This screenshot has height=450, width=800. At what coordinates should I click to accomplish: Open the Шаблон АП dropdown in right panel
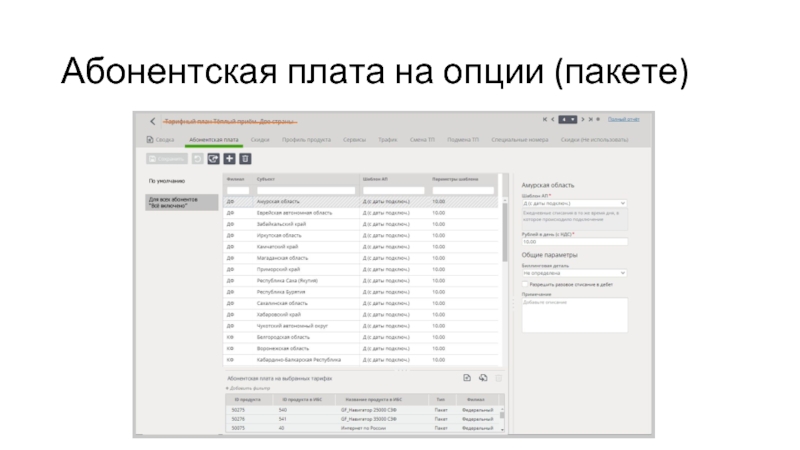574,203
